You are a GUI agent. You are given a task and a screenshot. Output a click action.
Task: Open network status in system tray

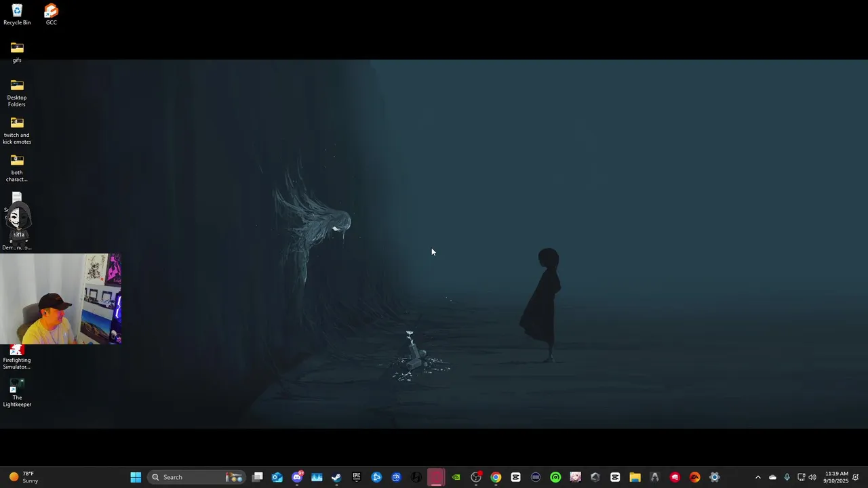pyautogui.click(x=801, y=477)
